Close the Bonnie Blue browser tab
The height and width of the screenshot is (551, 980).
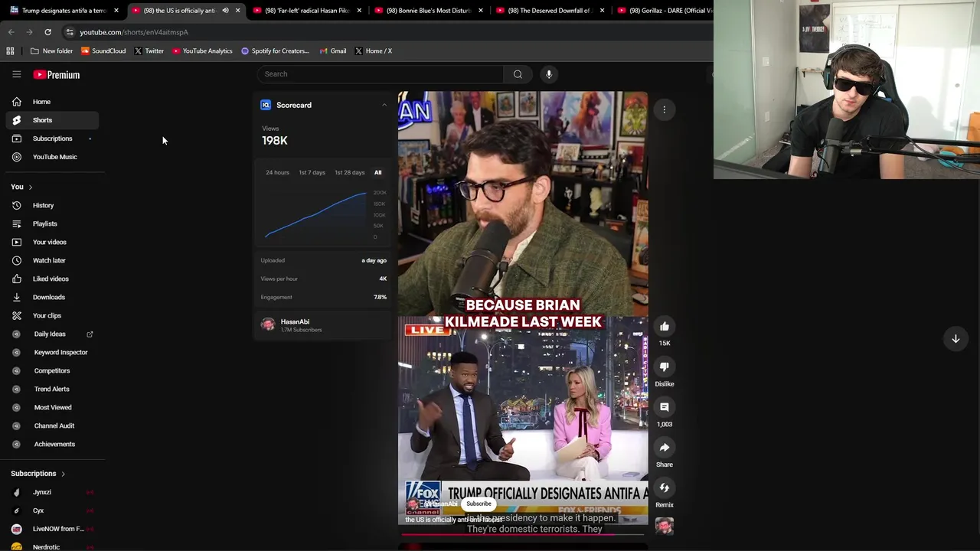coord(480,11)
